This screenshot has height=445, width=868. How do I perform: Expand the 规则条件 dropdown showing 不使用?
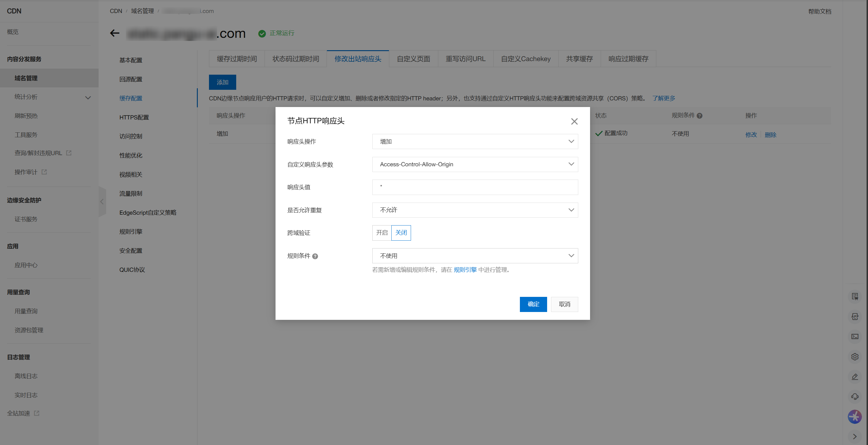click(x=475, y=256)
